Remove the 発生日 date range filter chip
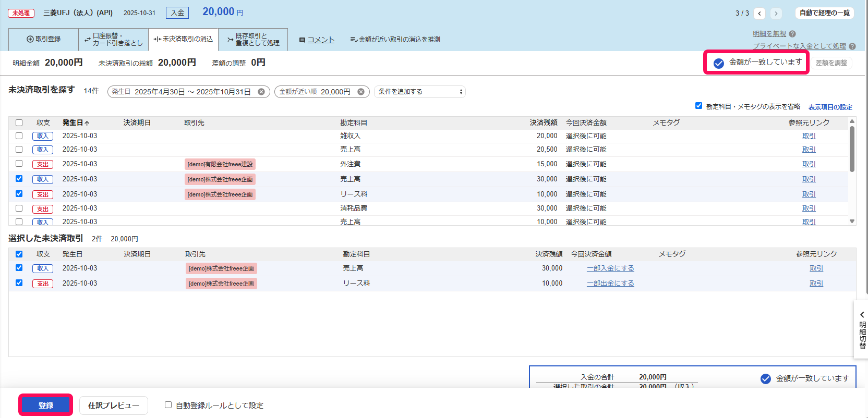 point(261,92)
